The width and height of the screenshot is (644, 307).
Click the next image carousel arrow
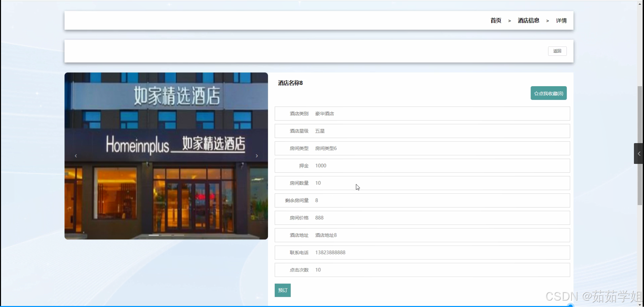click(257, 156)
